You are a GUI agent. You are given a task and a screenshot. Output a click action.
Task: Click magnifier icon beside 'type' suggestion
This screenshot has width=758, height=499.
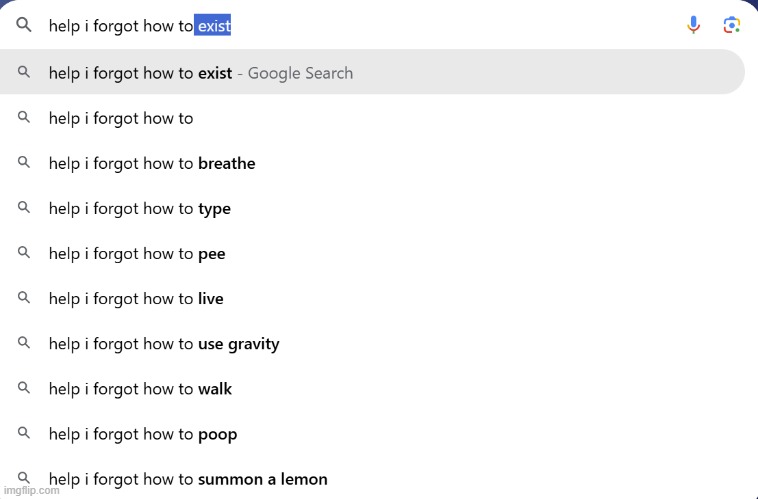point(24,208)
